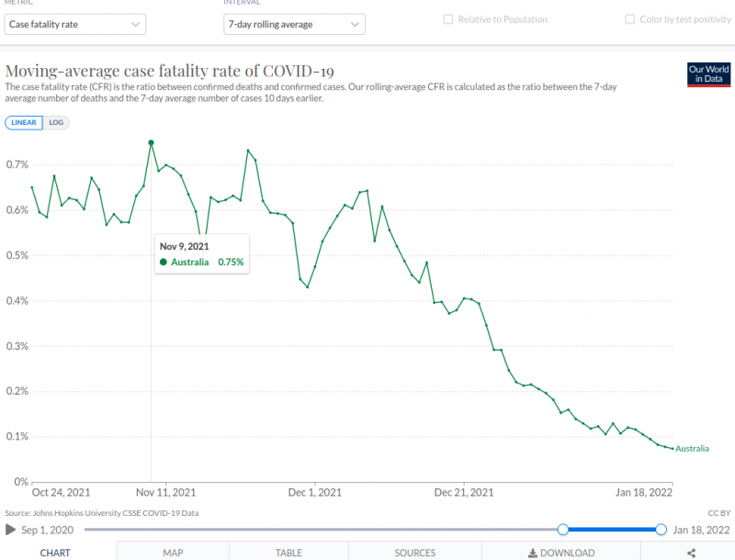
Task: Click the Sep 1, 2020 start date label
Action: point(49,530)
